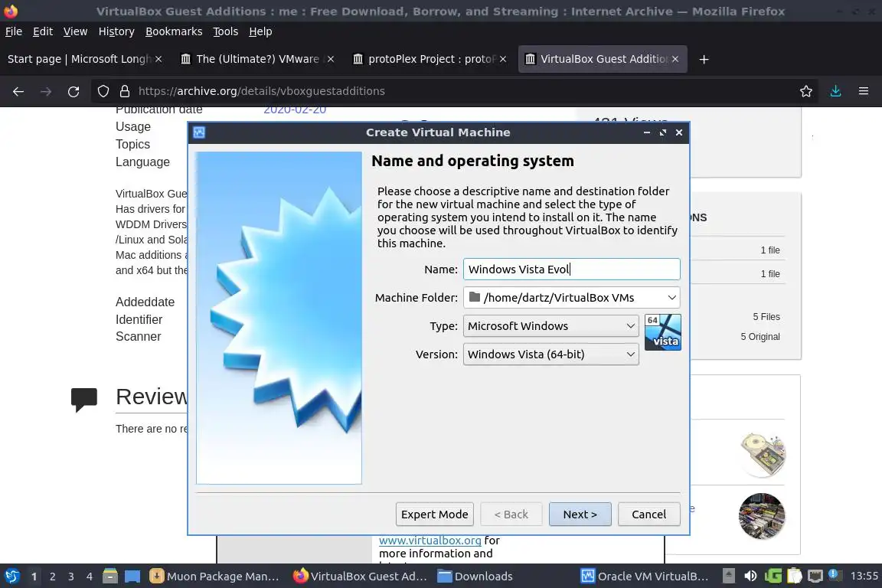Switch to VirtualBox Guest Additions Firefox task
This screenshot has height=588, width=882.
click(x=360, y=577)
